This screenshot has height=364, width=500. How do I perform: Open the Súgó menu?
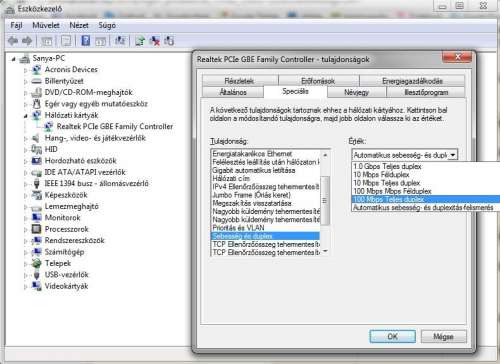107,25
